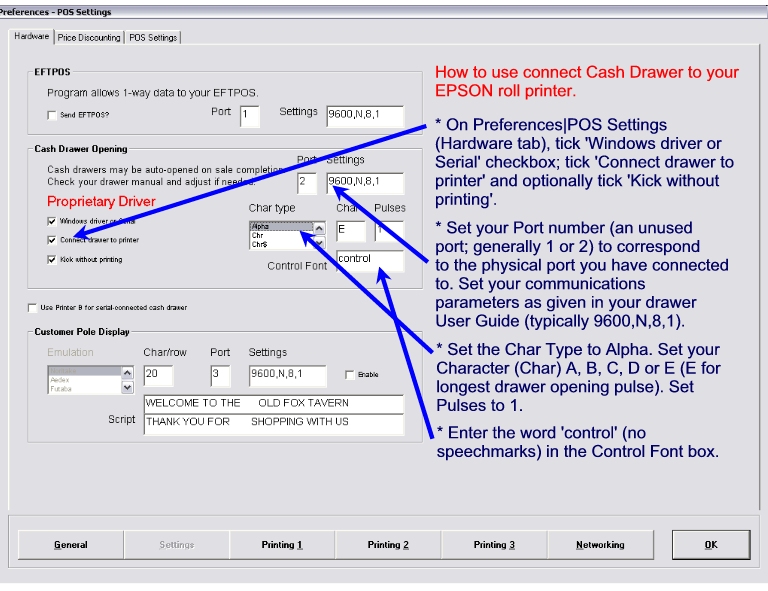Open the Networking preferences page
This screenshot has width=768, height=591.
600,545
